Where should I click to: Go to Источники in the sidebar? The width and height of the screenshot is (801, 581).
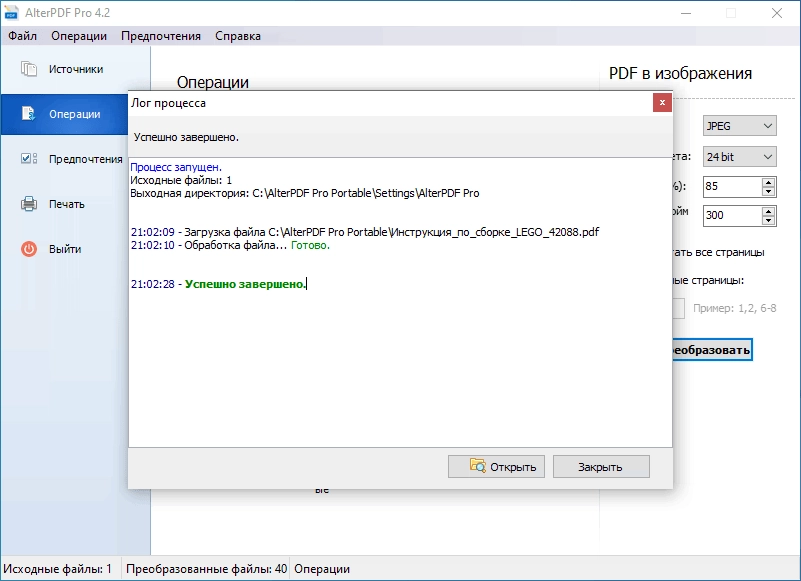click(76, 69)
